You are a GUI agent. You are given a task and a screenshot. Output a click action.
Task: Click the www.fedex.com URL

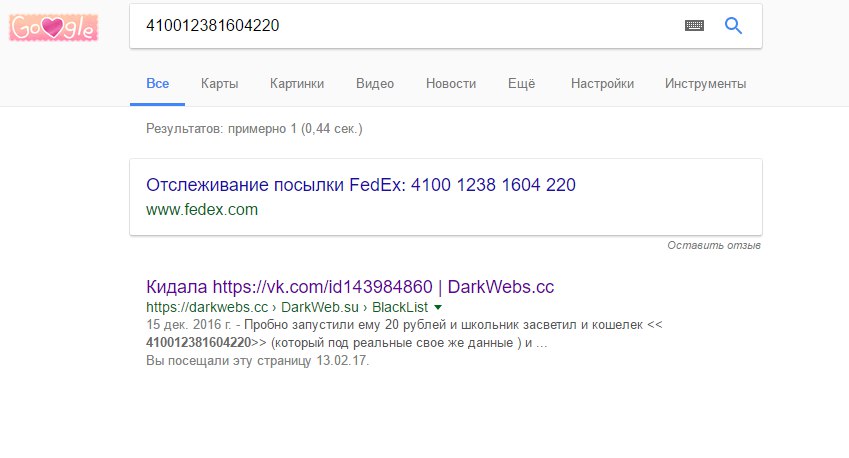(x=202, y=210)
